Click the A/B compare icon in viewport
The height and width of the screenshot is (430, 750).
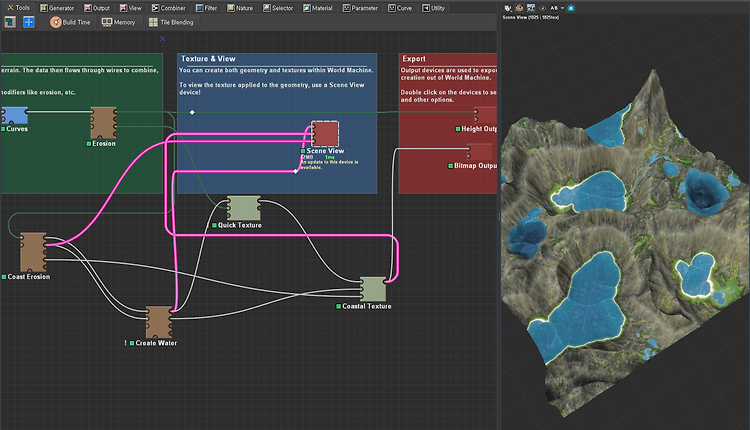(554, 8)
